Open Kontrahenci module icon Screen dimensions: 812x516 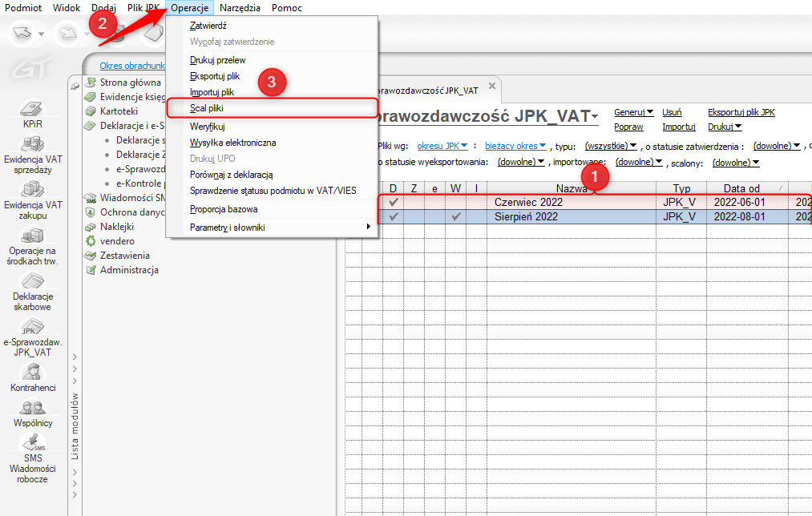tap(33, 378)
